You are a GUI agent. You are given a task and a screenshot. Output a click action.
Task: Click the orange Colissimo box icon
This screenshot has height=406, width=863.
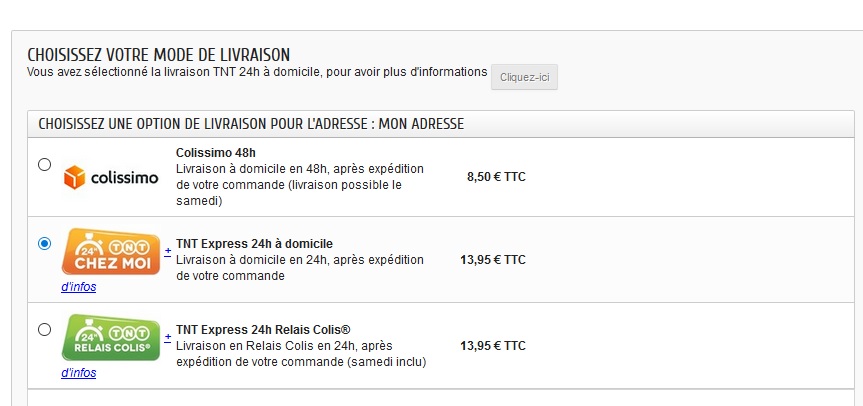click(x=74, y=177)
